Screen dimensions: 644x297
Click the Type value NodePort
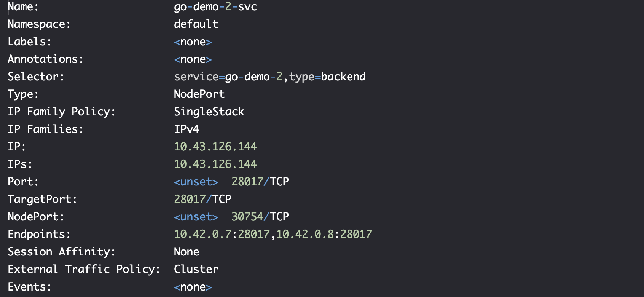point(199,94)
